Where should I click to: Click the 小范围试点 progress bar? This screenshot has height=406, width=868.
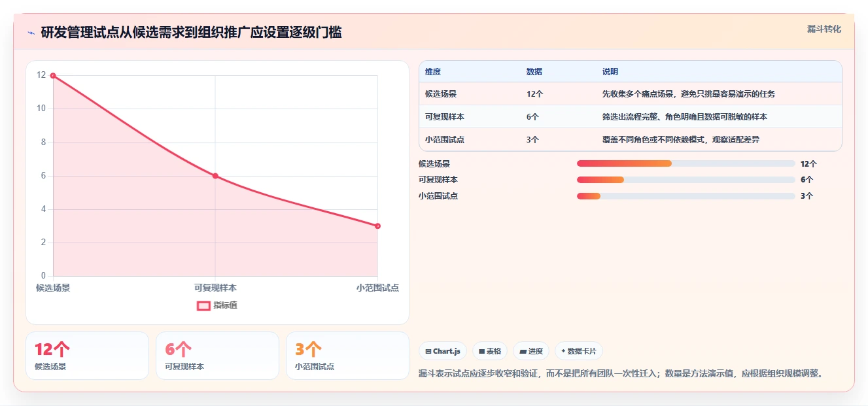pyautogui.click(x=686, y=196)
